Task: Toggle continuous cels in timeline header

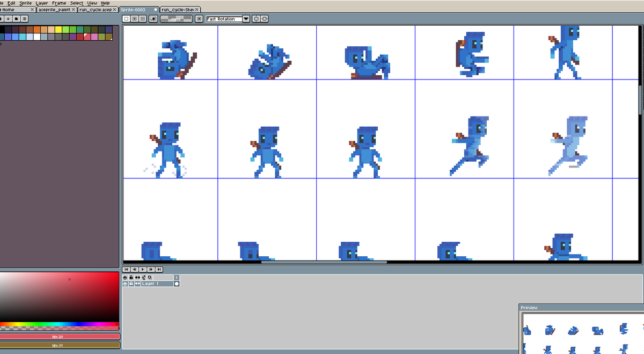Action: coord(137,277)
